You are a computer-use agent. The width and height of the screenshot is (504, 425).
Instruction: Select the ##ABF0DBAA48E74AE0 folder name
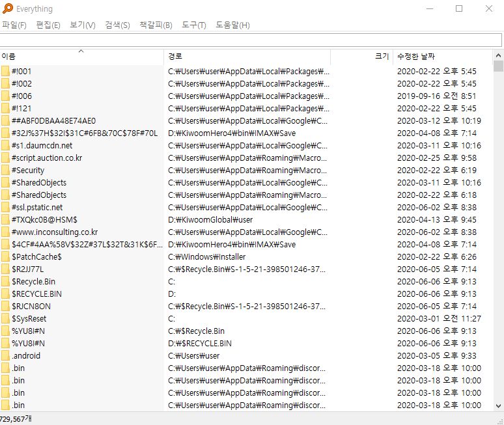coord(53,121)
